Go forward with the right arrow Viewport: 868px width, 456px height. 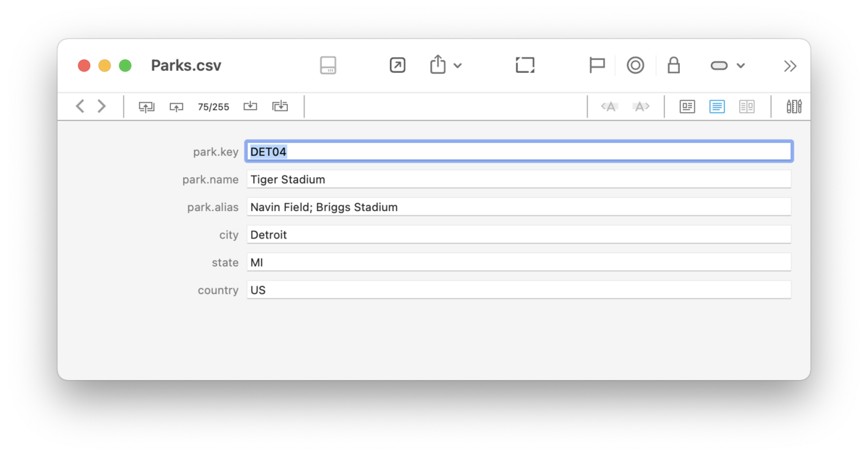tap(102, 106)
